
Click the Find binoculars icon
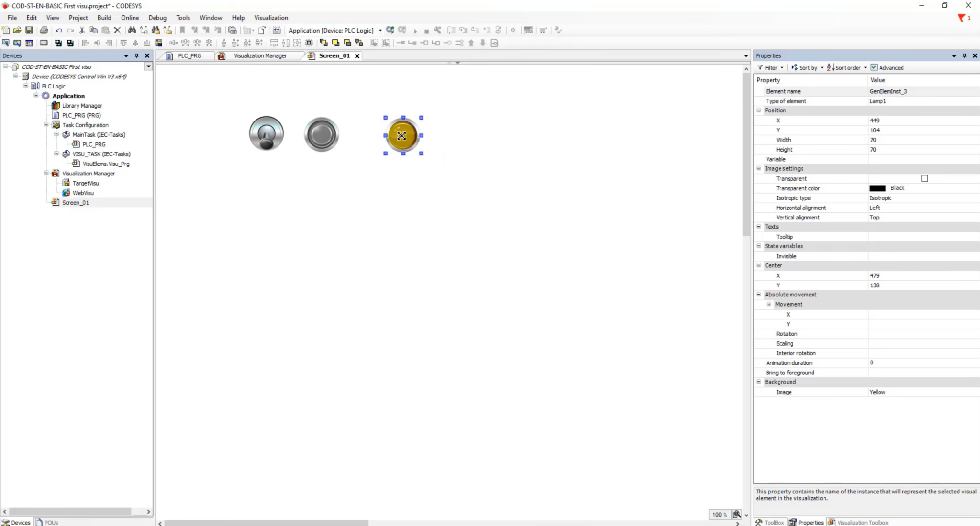(132, 30)
